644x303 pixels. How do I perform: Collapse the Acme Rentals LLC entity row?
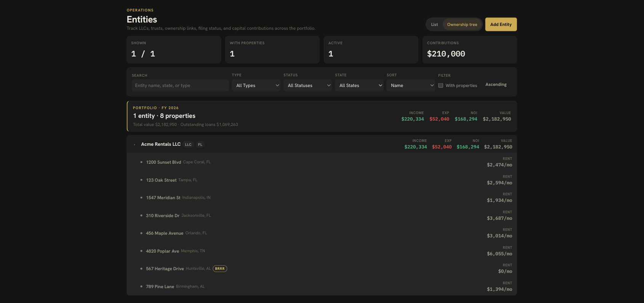click(135, 145)
